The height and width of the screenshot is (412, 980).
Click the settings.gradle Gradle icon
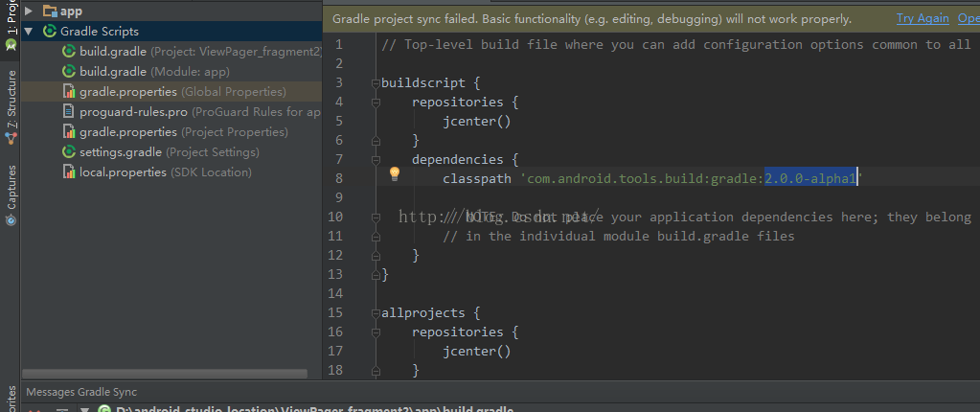click(x=69, y=152)
